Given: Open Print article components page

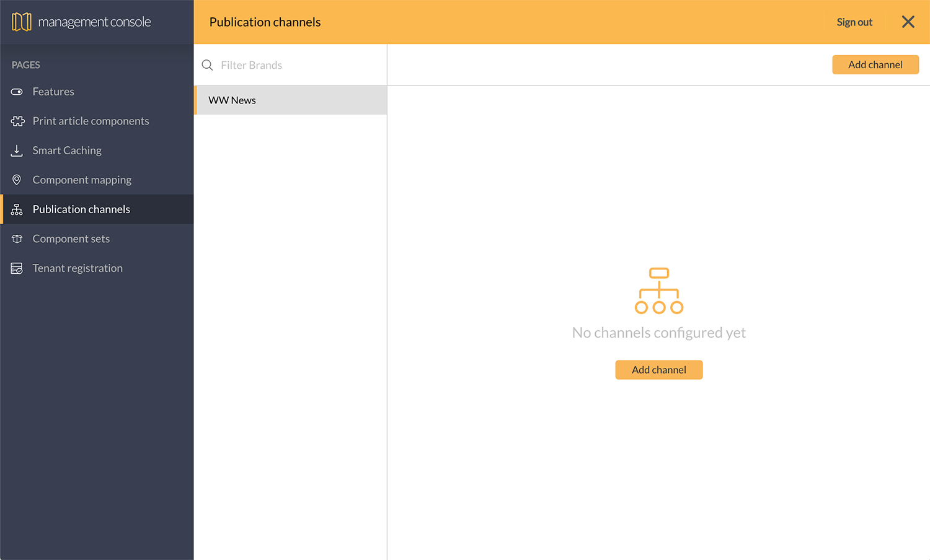Looking at the screenshot, I should pos(98,121).
